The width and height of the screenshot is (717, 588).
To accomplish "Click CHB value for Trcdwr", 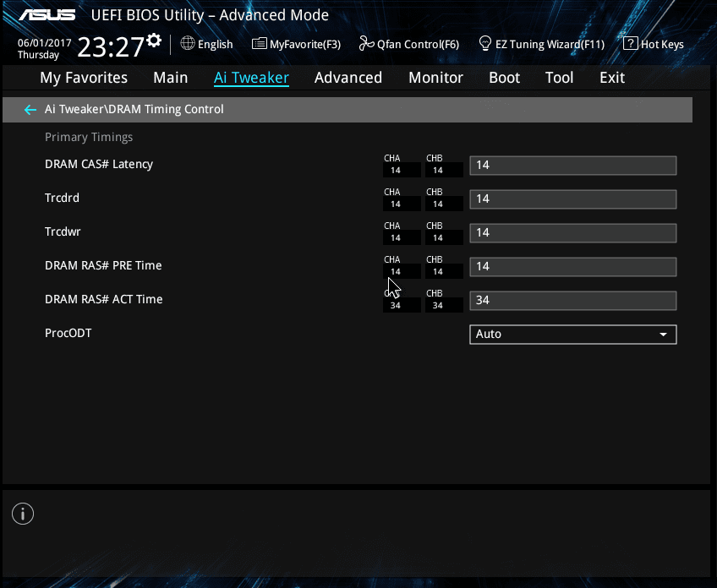I will pyautogui.click(x=438, y=238).
